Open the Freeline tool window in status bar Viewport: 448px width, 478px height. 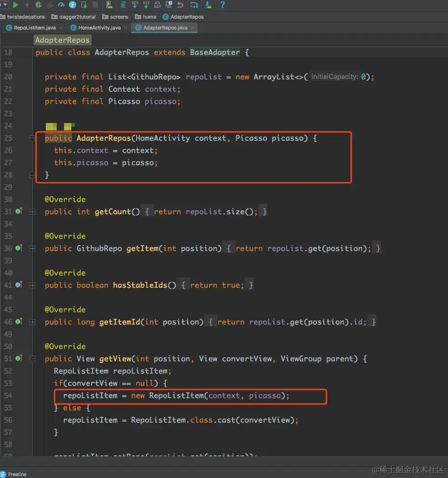coord(14,474)
